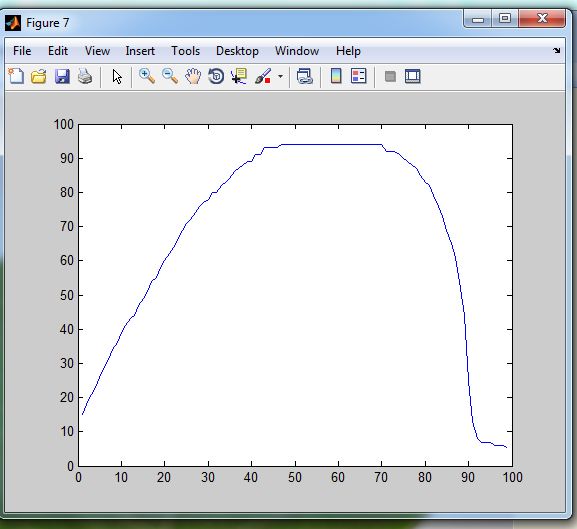This screenshot has width=577, height=529.
Task: Select the Rotate 3D tool
Action: [x=216, y=76]
